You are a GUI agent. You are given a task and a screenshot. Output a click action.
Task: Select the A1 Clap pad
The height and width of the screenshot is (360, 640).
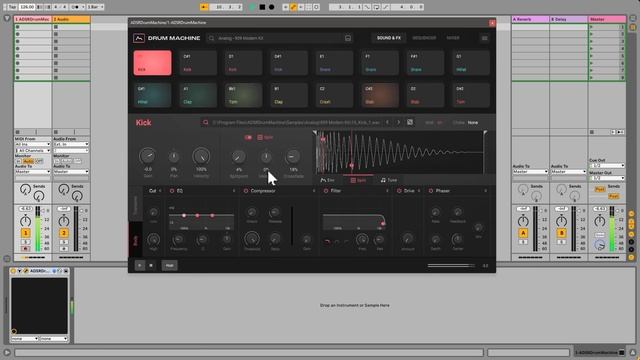point(198,95)
